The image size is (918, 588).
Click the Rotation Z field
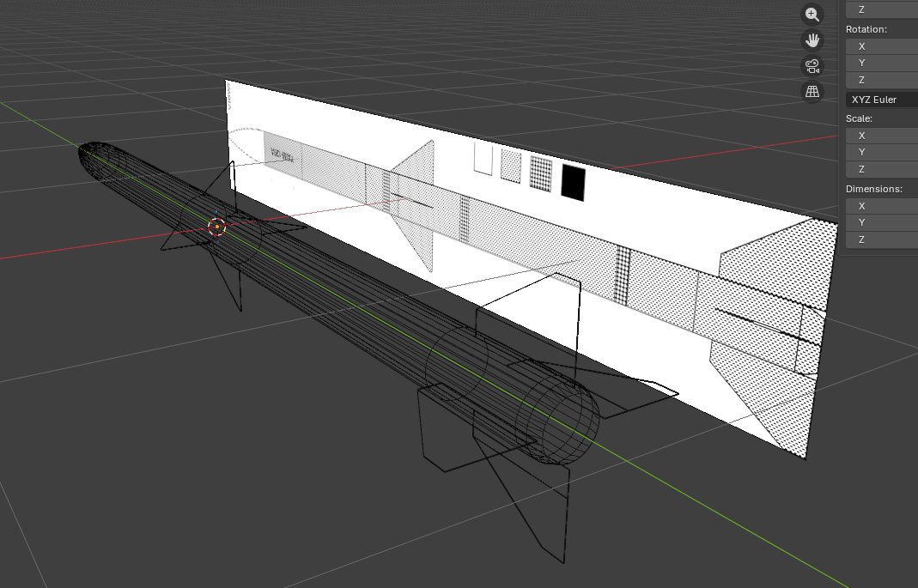[x=882, y=80]
